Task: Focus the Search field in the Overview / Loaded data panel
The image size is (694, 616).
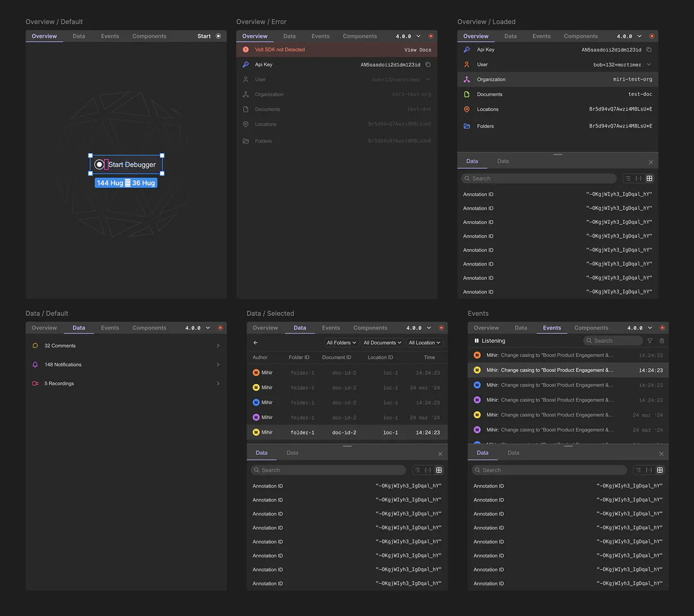Action: pyautogui.click(x=539, y=178)
